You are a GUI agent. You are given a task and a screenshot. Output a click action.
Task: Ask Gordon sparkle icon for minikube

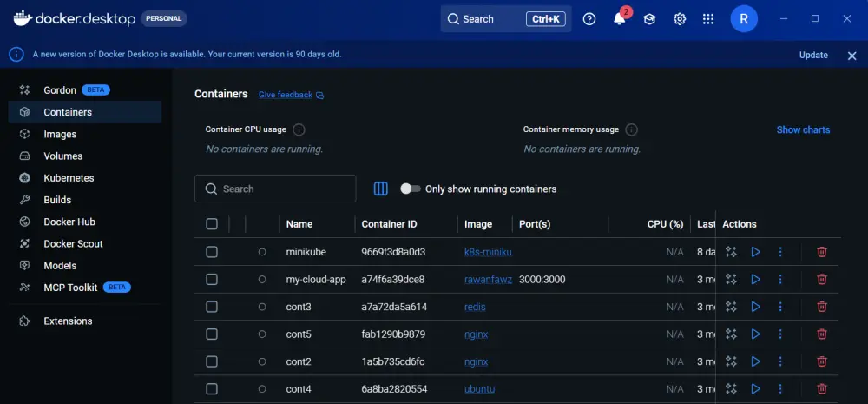coord(731,252)
